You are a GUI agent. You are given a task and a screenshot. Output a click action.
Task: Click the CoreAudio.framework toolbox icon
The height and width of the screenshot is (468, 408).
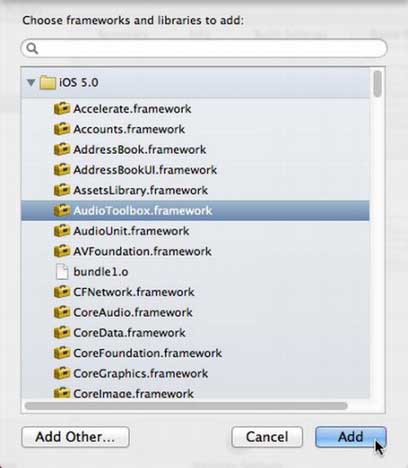62,312
